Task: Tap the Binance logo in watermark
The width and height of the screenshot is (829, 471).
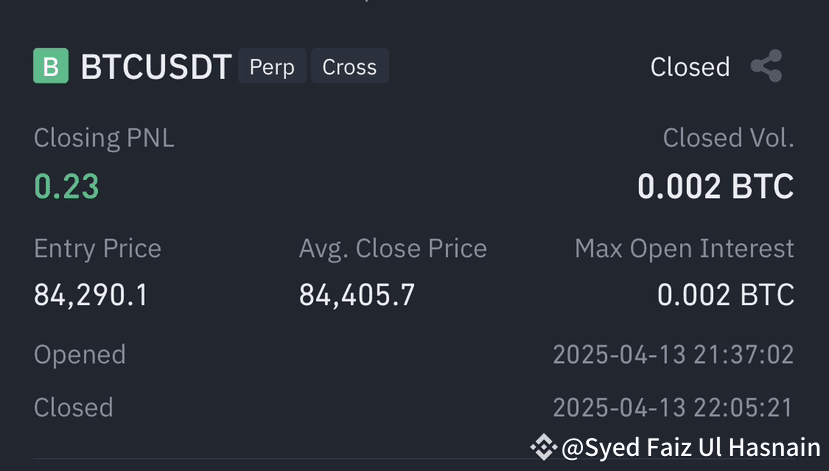Action: pyautogui.click(x=544, y=447)
